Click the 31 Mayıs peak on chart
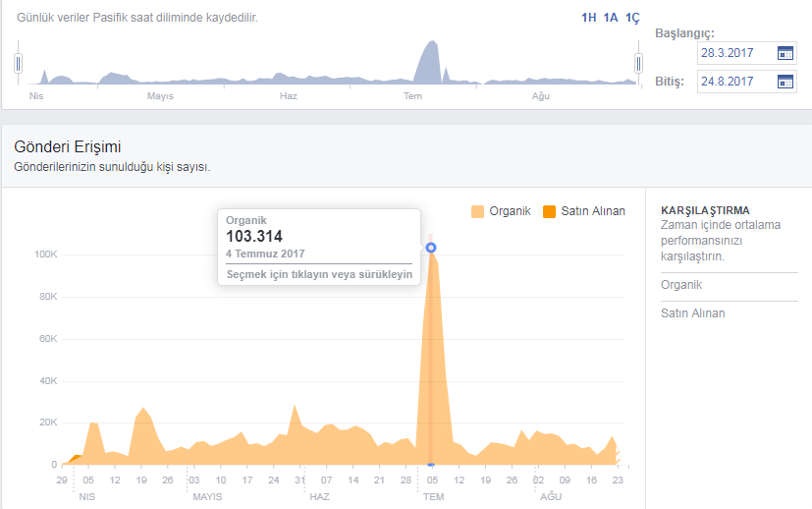The image size is (812, 509). point(295,406)
